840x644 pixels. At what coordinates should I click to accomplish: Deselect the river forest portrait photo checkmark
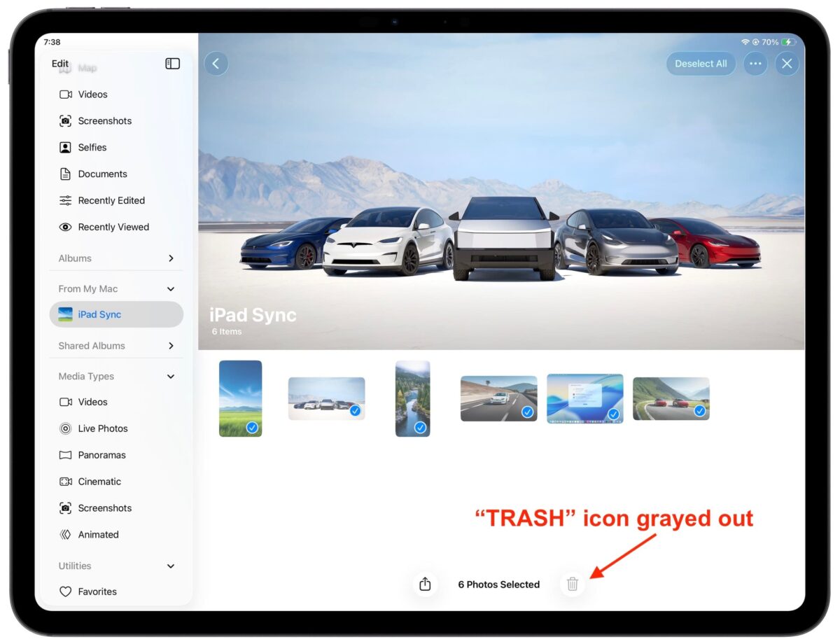pyautogui.click(x=420, y=427)
